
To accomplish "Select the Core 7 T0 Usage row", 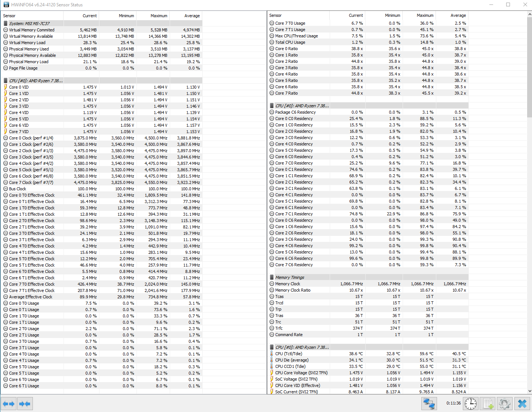I will [x=368, y=23].
